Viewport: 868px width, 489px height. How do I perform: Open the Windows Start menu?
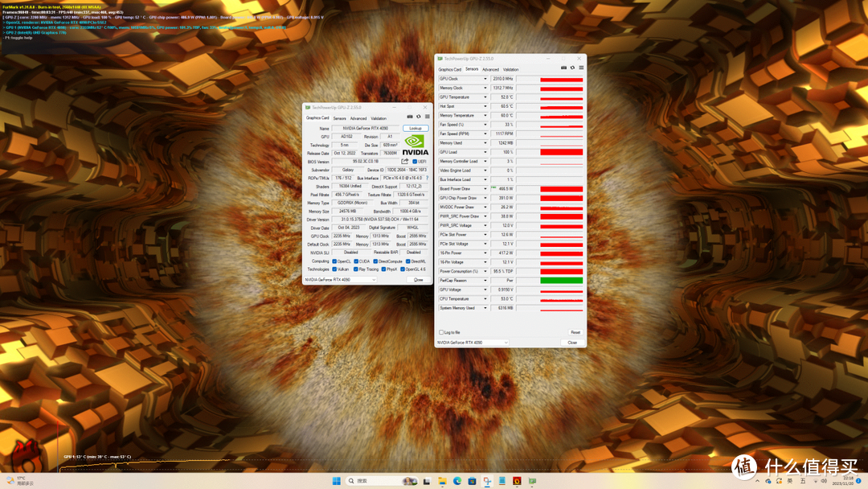(336, 481)
